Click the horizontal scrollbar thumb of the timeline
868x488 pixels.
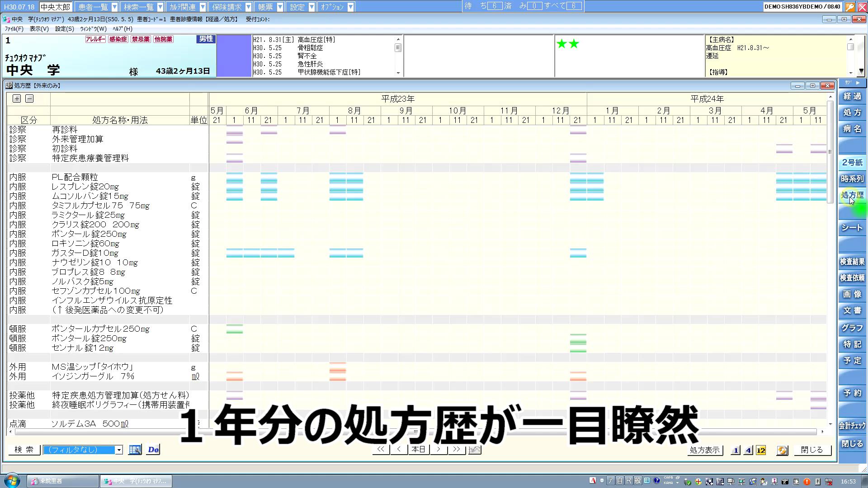(415, 432)
